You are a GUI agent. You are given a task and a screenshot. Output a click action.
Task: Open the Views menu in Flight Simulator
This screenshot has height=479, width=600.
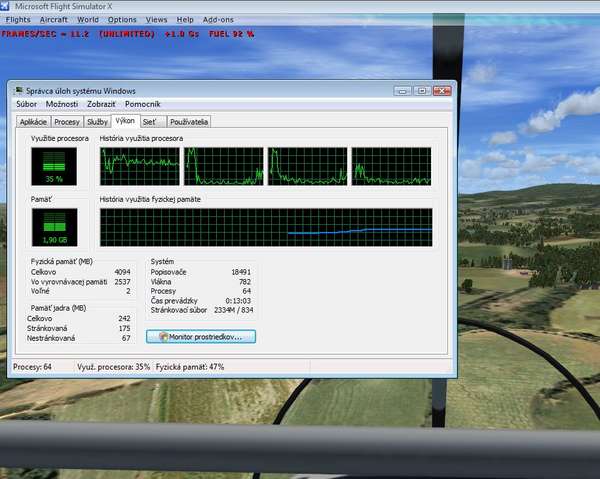[x=156, y=20]
